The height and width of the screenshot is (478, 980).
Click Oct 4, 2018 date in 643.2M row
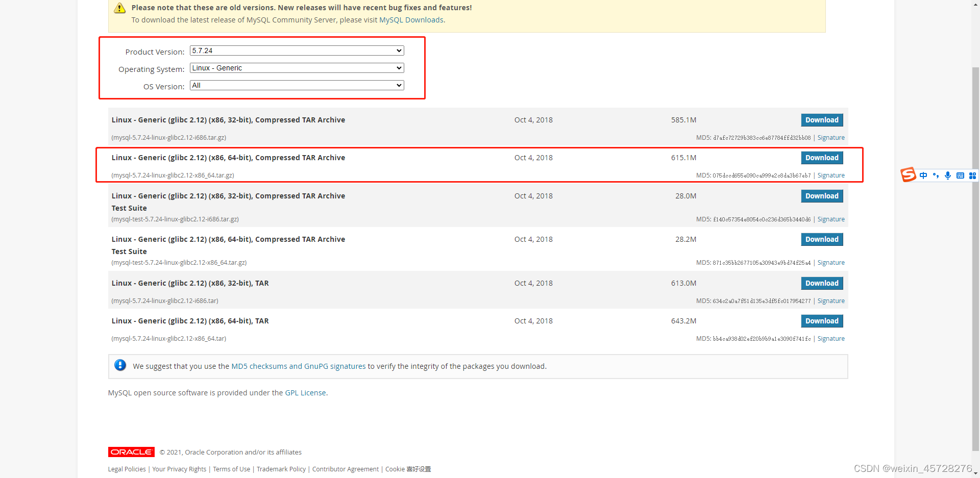click(x=533, y=321)
